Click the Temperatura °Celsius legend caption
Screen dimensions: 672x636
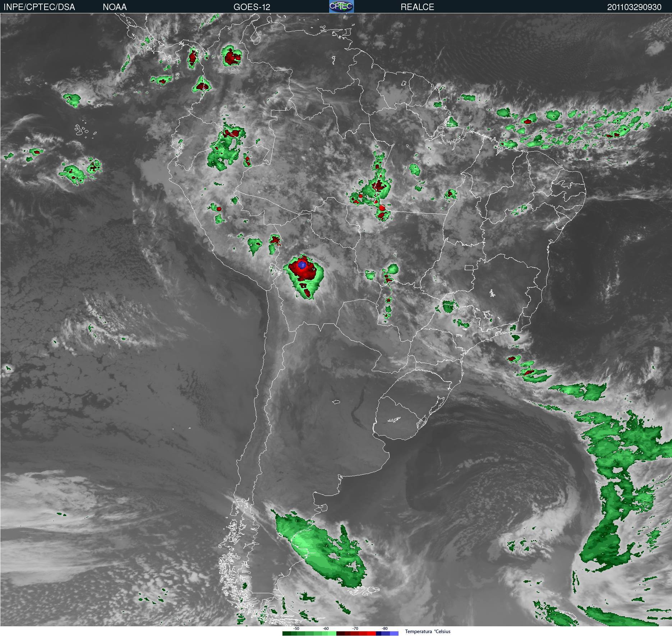pyautogui.click(x=428, y=631)
